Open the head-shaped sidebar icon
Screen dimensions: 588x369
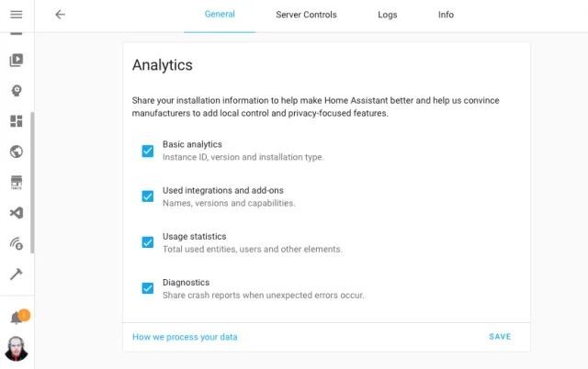point(16,91)
